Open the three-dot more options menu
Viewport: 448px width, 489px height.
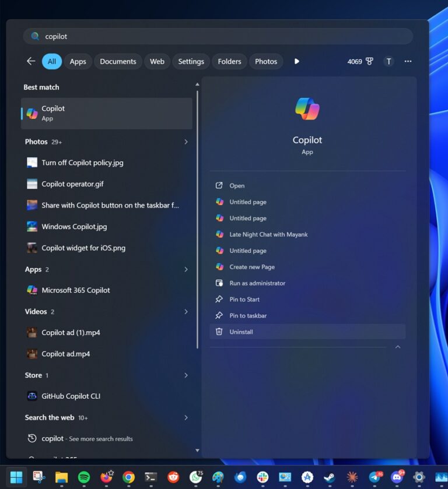(x=408, y=61)
